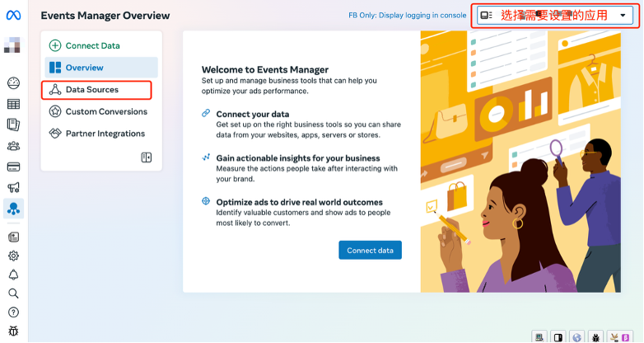Open the Settings gear icon in sidebar
The height and width of the screenshot is (343, 644).
point(13,256)
